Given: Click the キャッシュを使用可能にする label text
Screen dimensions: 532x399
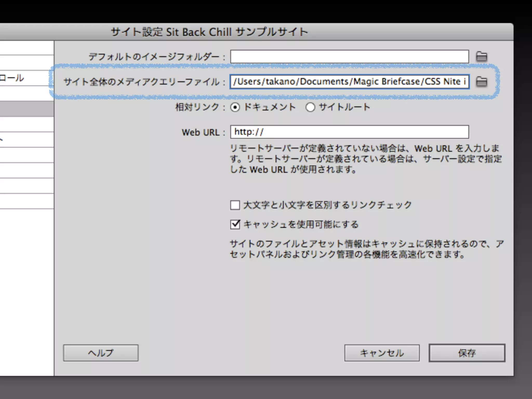Looking at the screenshot, I should [x=301, y=224].
